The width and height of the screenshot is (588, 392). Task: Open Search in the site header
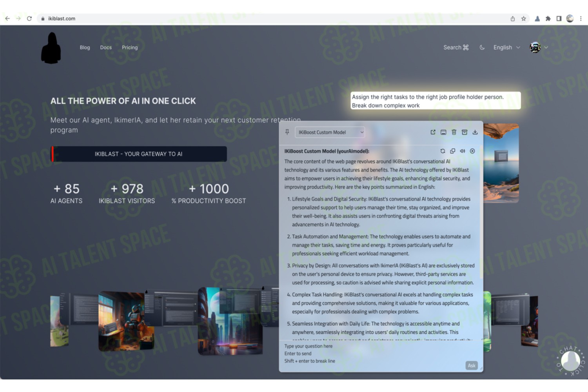point(456,47)
